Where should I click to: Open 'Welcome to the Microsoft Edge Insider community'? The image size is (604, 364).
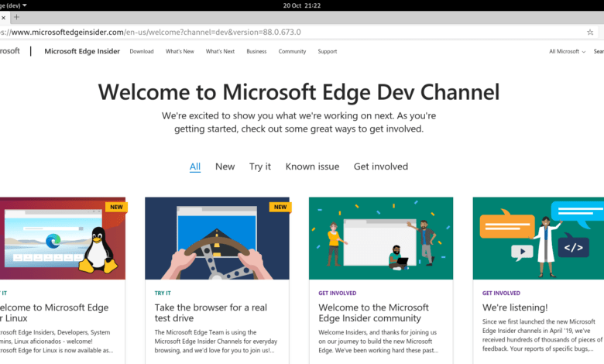click(x=373, y=313)
